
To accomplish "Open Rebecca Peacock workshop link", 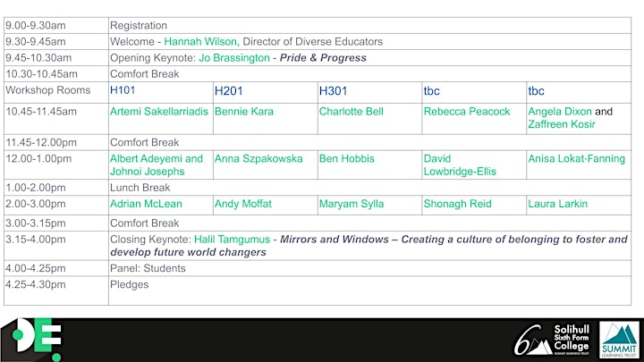I will pyautogui.click(x=467, y=112).
